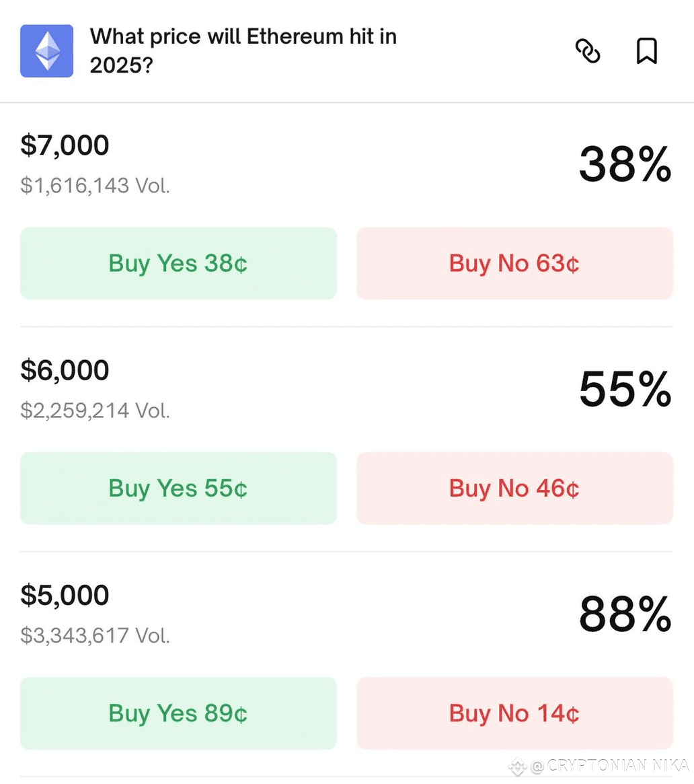Select the $5,000 outcome label
The width and height of the screenshot is (694, 784).
(x=65, y=596)
